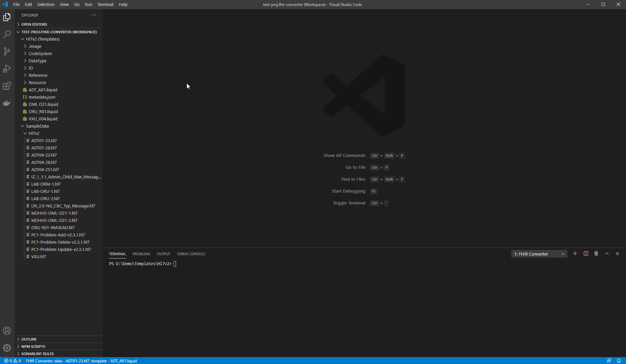Open the Search view icon
Image resolution: width=626 pixels, height=364 pixels.
(7, 34)
